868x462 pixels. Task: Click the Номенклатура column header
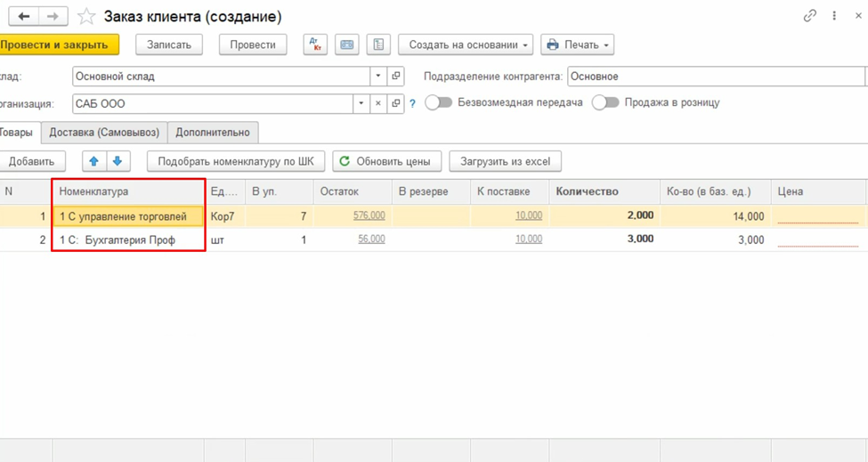(x=128, y=191)
